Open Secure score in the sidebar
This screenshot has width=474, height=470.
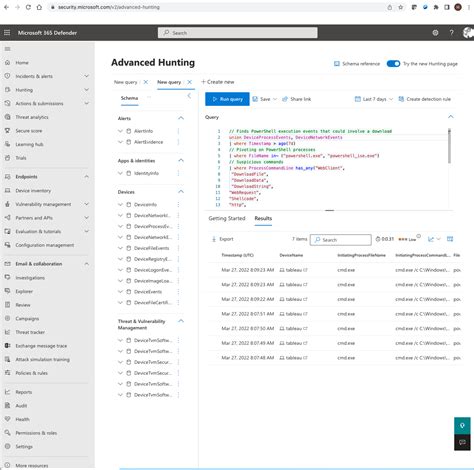[29, 131]
